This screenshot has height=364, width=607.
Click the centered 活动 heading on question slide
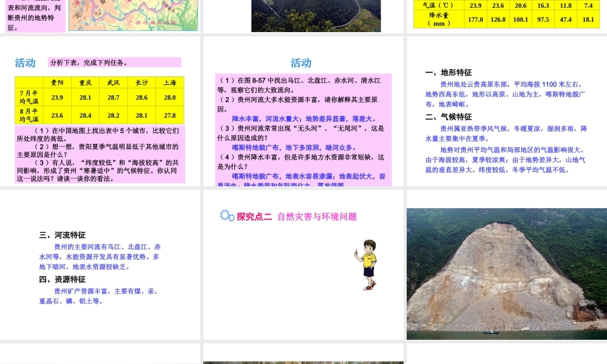(301, 63)
